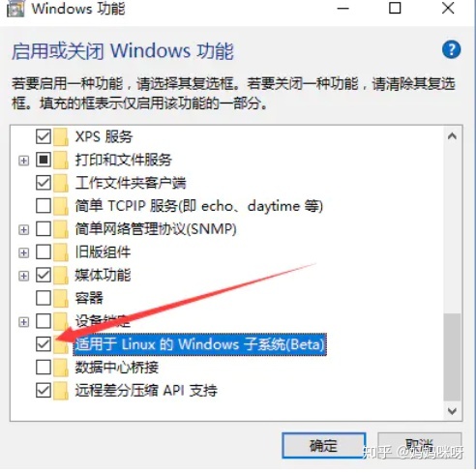Select the folder icon beside 媒体功能
The image size is (476, 473).
coord(61,276)
